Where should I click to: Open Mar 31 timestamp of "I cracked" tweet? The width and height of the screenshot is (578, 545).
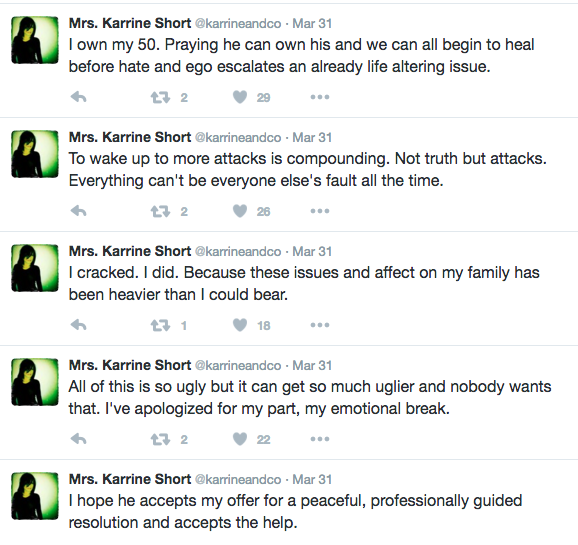point(312,251)
